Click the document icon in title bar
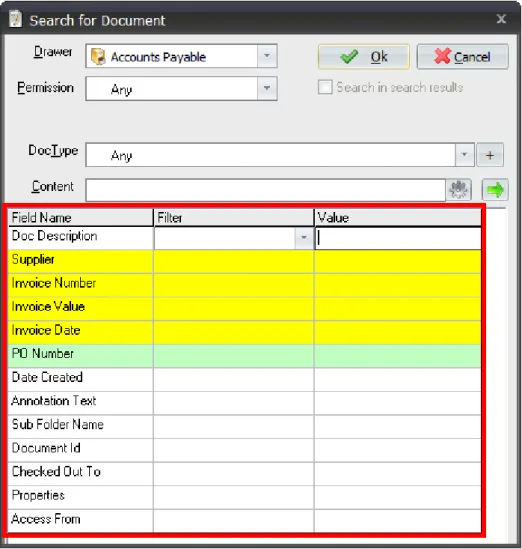Image resolution: width=522 pixels, height=549 pixels. [x=15, y=19]
